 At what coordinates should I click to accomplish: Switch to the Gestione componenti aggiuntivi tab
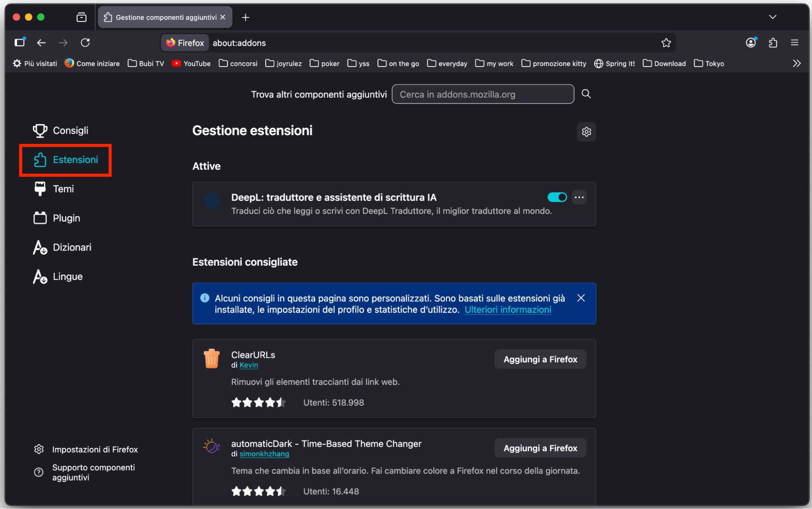(x=162, y=17)
